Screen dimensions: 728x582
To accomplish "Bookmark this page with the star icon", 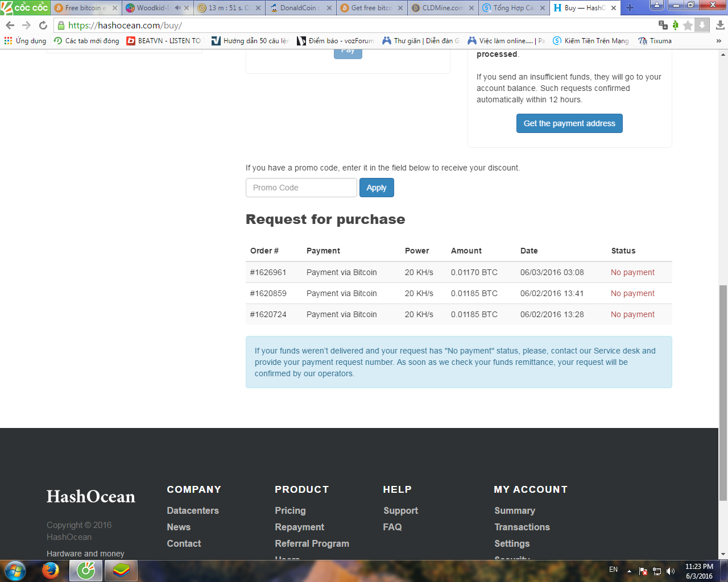I will [x=688, y=25].
